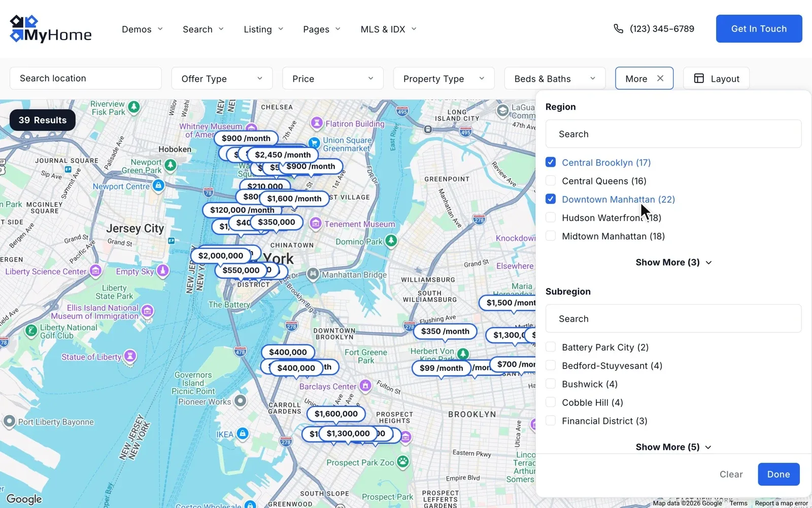This screenshot has height=508, width=812.
Task: Click the Search location field
Action: 86,78
